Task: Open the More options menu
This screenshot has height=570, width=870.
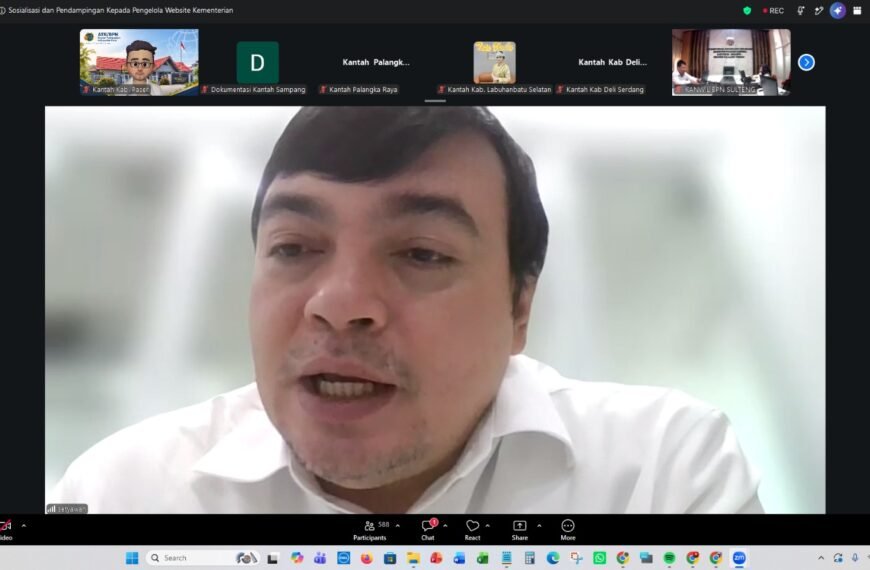Action: tap(568, 530)
